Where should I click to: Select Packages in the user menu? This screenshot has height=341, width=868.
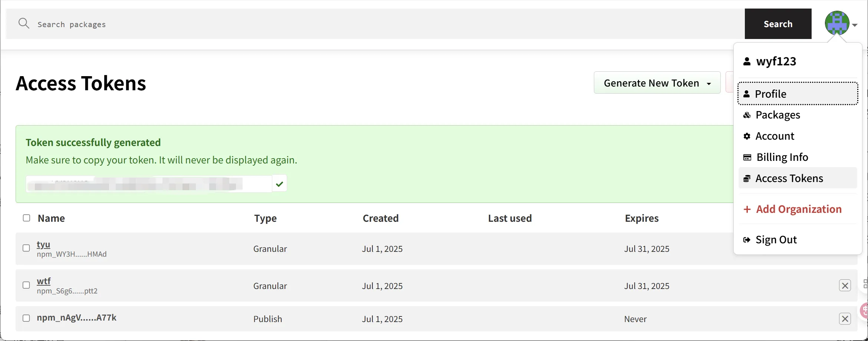click(777, 115)
